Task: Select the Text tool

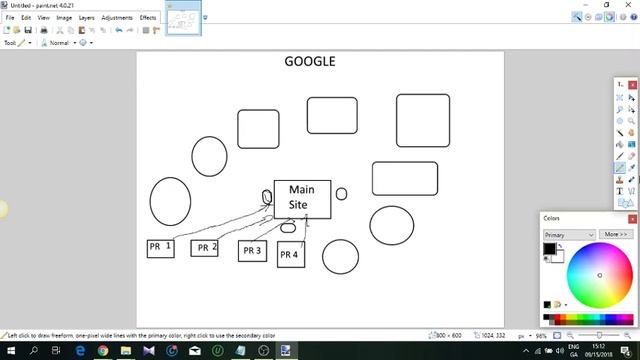Action: pyautogui.click(x=620, y=191)
